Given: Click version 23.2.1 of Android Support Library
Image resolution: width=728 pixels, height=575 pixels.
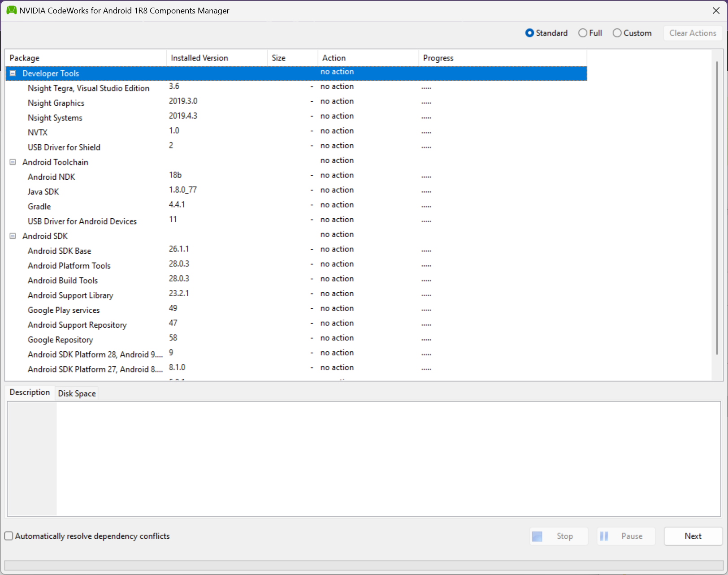Looking at the screenshot, I should [179, 293].
